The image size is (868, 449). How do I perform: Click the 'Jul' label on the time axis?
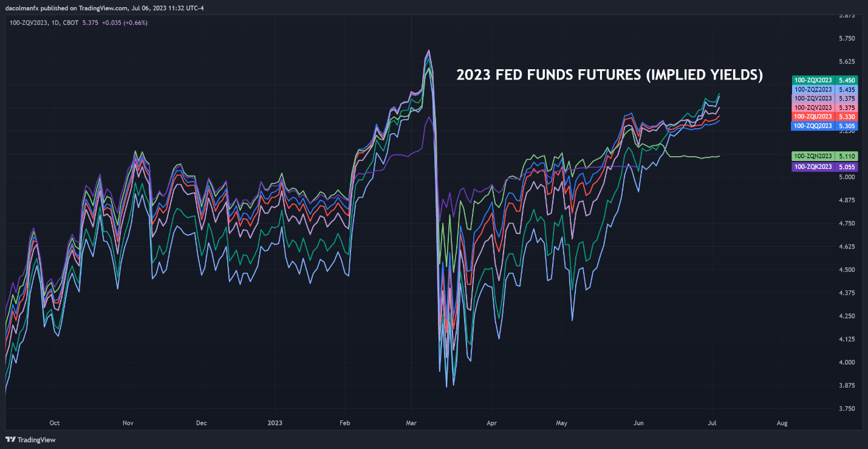(712, 423)
